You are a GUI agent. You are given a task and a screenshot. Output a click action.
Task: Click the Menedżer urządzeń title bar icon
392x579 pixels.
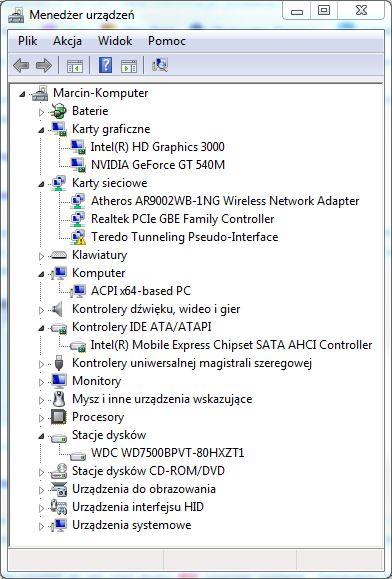(16, 15)
